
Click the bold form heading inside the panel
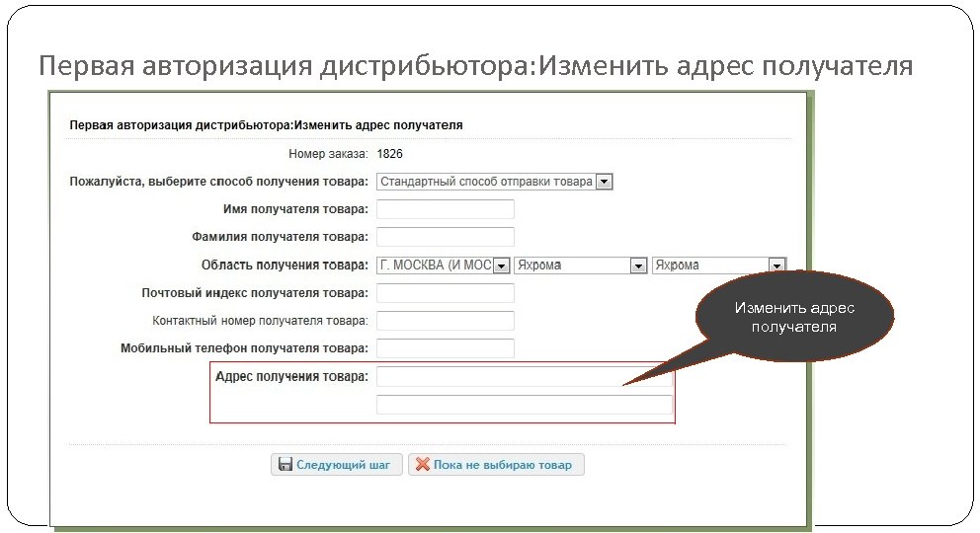(267, 124)
